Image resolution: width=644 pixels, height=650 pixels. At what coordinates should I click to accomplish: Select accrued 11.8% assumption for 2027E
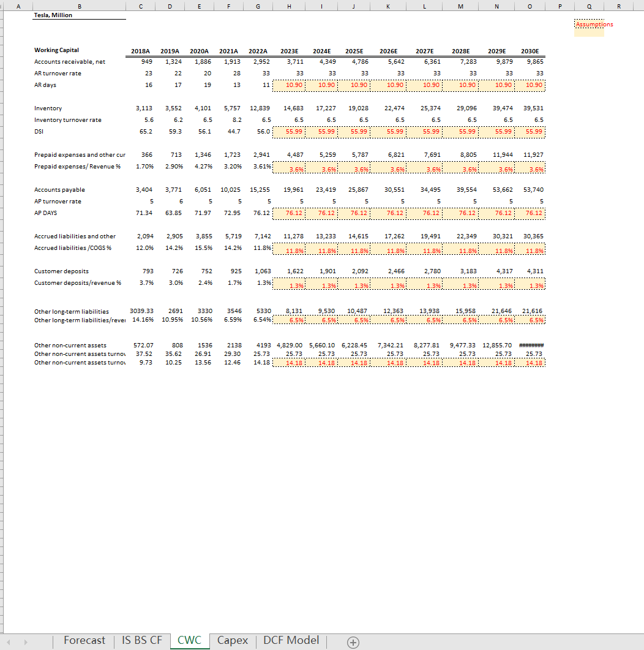tap(424, 249)
